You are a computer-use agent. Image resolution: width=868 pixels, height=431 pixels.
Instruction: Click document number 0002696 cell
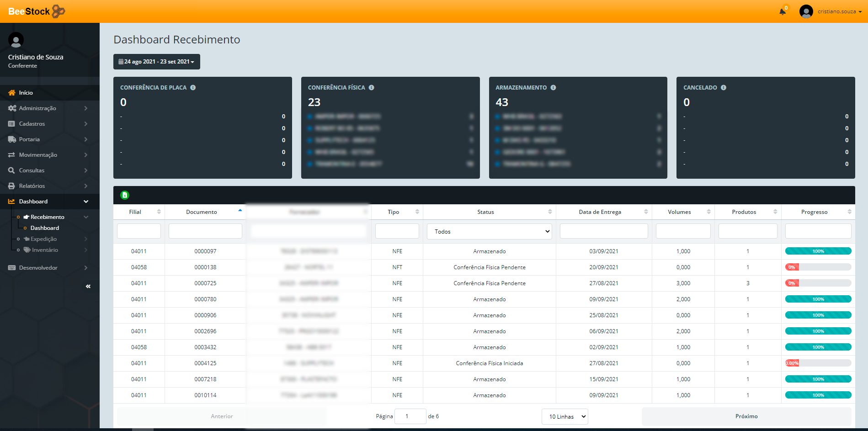coord(205,331)
